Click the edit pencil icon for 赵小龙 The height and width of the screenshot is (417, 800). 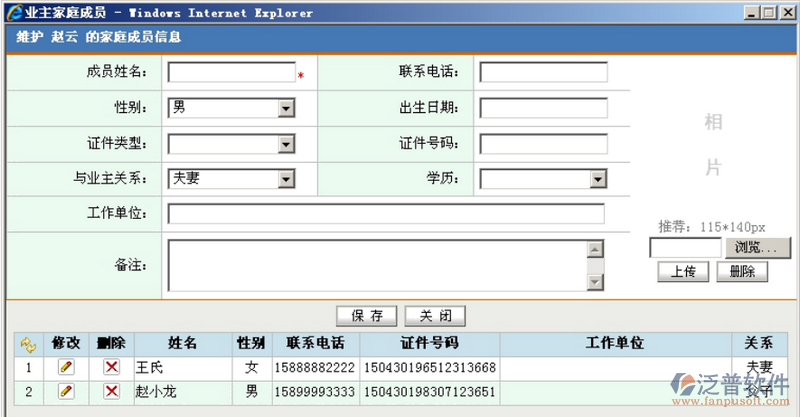pyautogui.click(x=67, y=390)
